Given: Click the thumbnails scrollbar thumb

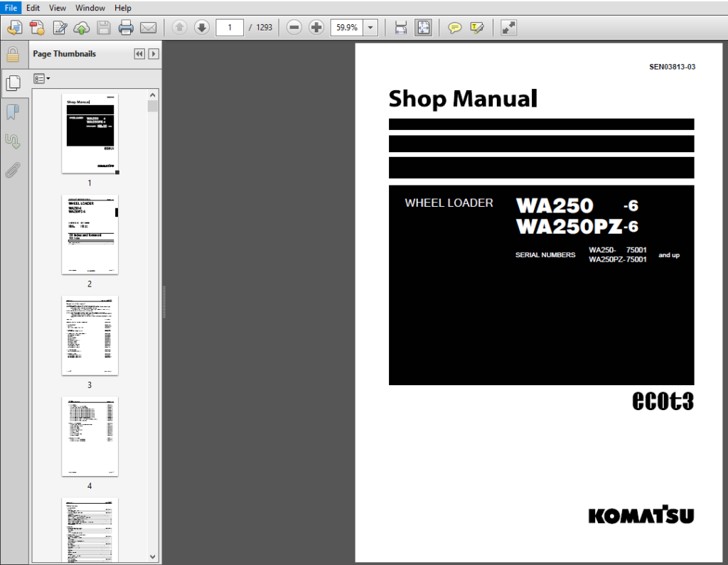Looking at the screenshot, I should [x=153, y=107].
